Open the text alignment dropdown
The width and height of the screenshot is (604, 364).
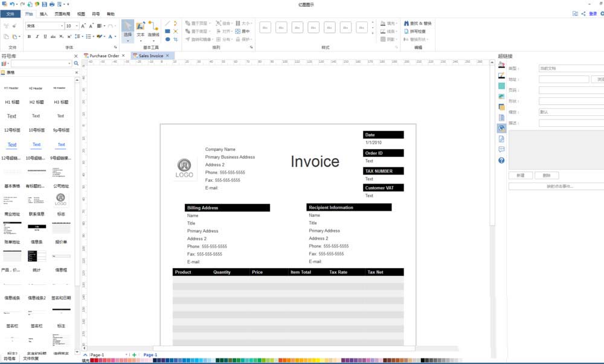point(101,26)
